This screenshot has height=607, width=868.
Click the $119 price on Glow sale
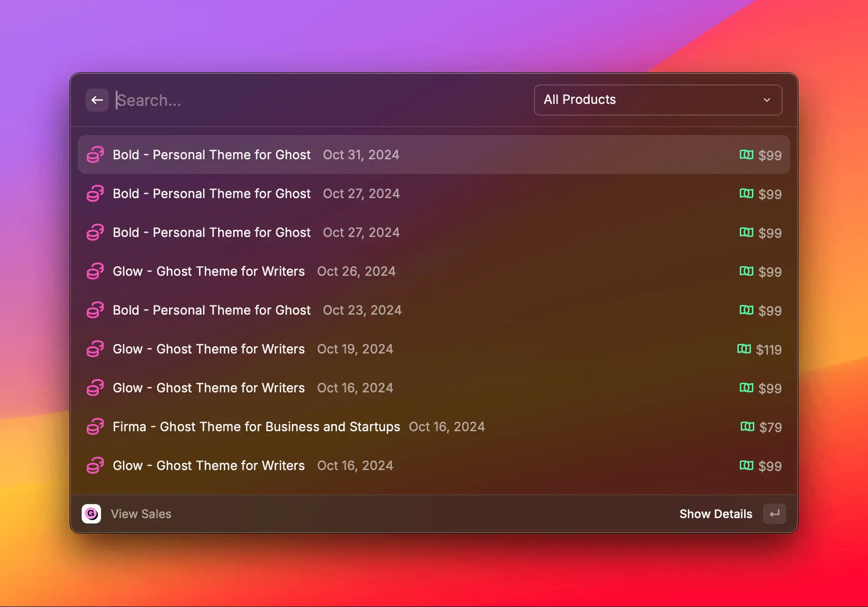tap(768, 349)
